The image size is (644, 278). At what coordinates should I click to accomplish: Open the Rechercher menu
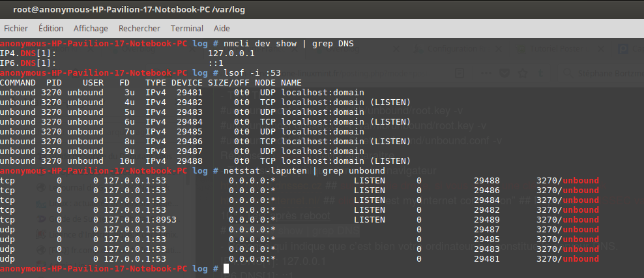click(139, 29)
